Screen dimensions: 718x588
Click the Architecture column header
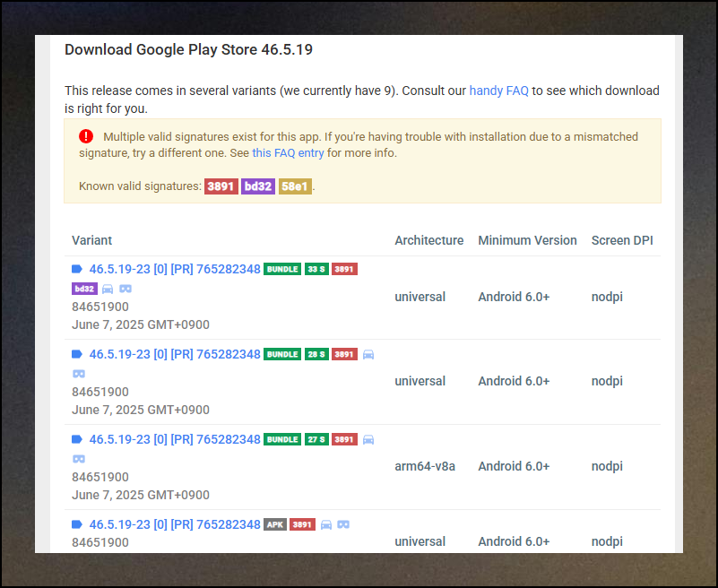429,240
